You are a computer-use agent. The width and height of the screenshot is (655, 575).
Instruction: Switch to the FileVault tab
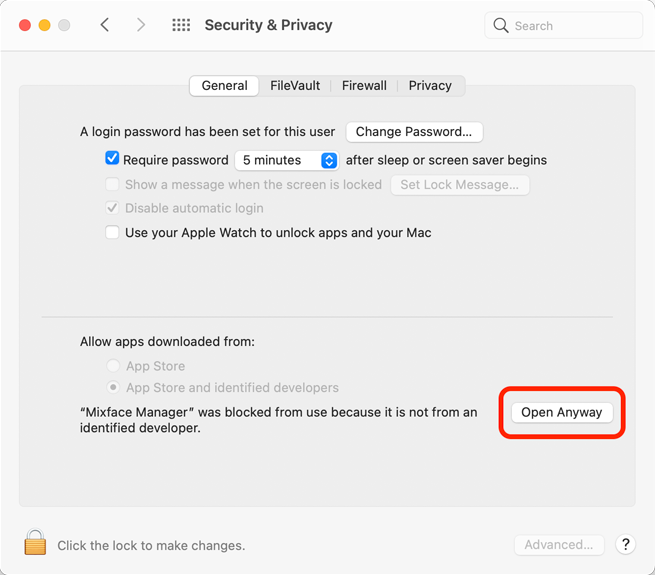pos(295,86)
